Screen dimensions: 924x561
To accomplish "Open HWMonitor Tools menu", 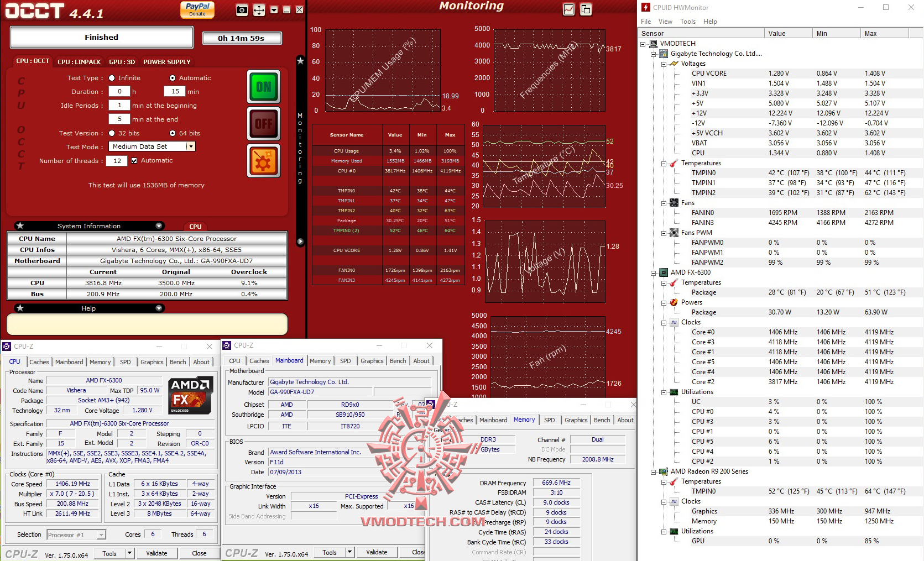I will point(688,22).
